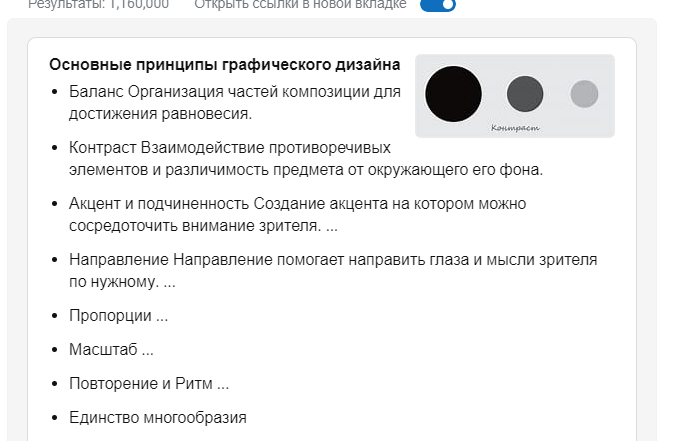Image resolution: width=688 pixels, height=441 pixels.
Task: Click the bullet point before "Единство многообразия"
Action: (x=54, y=419)
